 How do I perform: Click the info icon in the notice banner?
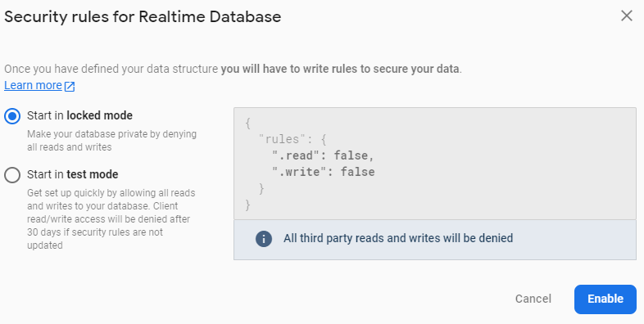[264, 239]
